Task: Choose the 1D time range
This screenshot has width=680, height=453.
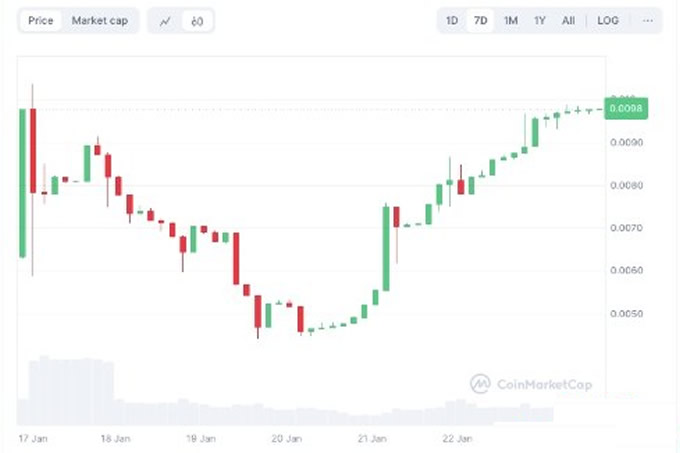Action: 452,20
